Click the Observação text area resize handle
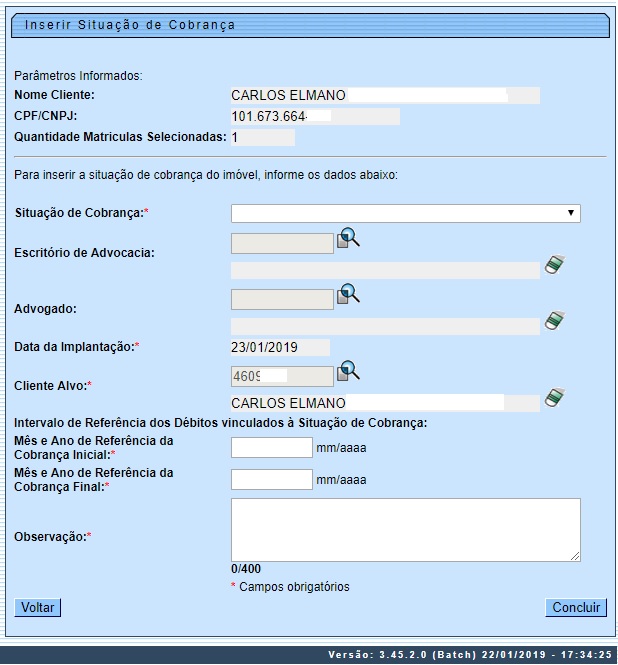The width and height of the screenshot is (618, 665). pos(575,556)
